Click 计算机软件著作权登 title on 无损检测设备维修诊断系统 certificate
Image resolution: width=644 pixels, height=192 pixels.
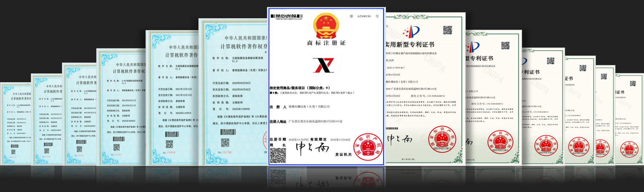[244, 46]
